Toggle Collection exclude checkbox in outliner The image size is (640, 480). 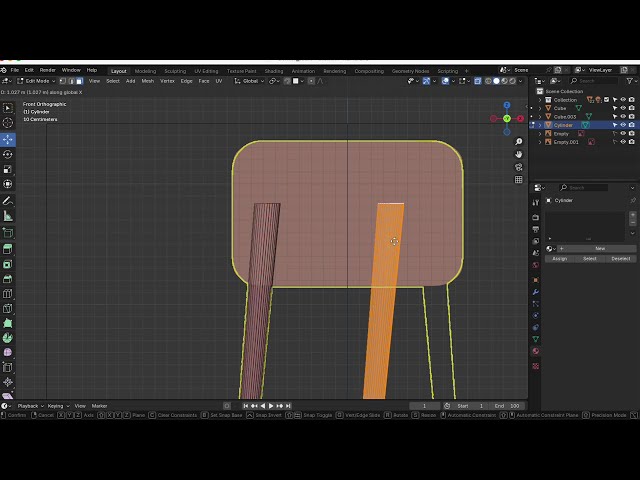coord(607,100)
